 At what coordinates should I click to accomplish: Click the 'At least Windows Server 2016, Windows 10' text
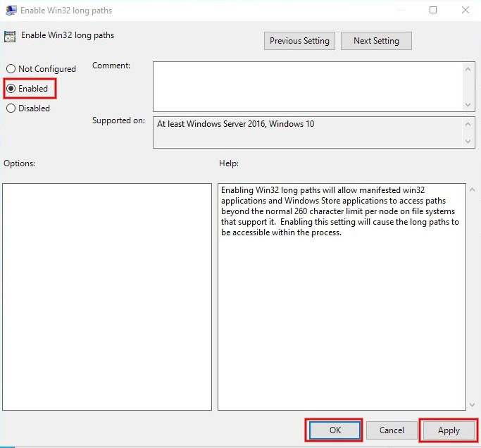(x=236, y=124)
